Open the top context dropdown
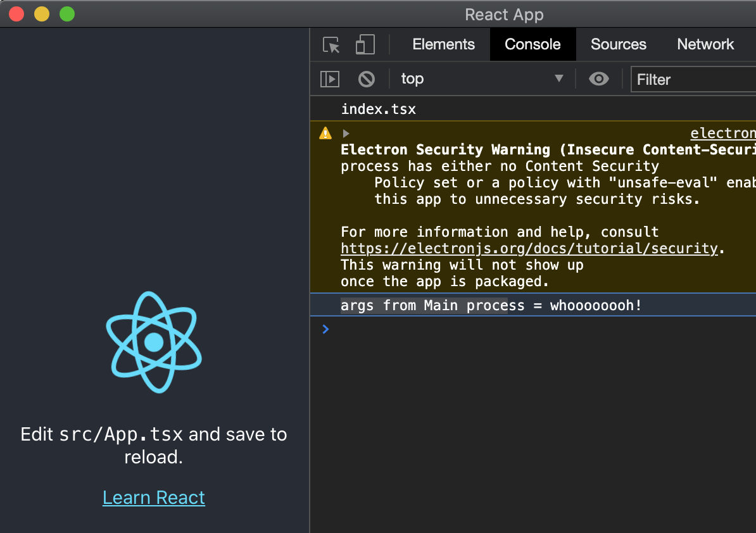Viewport: 756px width, 533px height. pyautogui.click(x=482, y=78)
